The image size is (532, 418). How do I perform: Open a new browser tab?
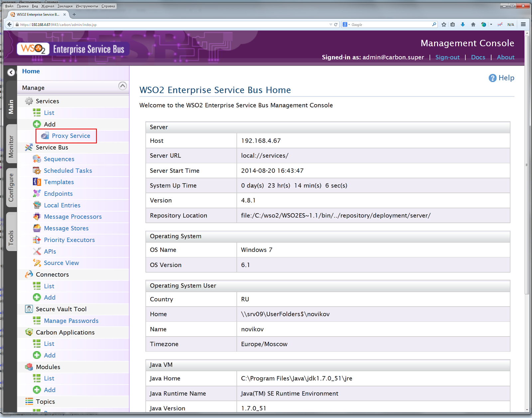tap(74, 14)
